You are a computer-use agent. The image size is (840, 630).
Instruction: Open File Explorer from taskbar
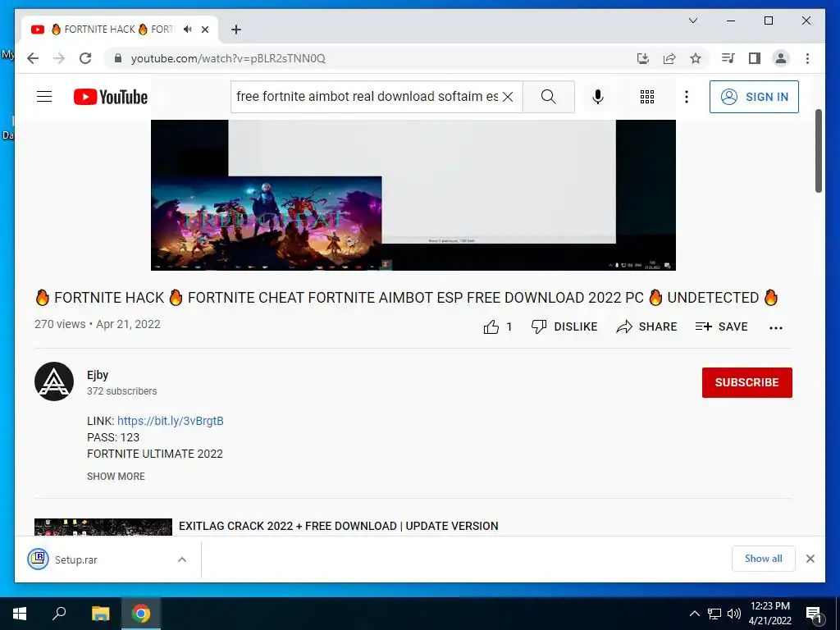[100, 614]
